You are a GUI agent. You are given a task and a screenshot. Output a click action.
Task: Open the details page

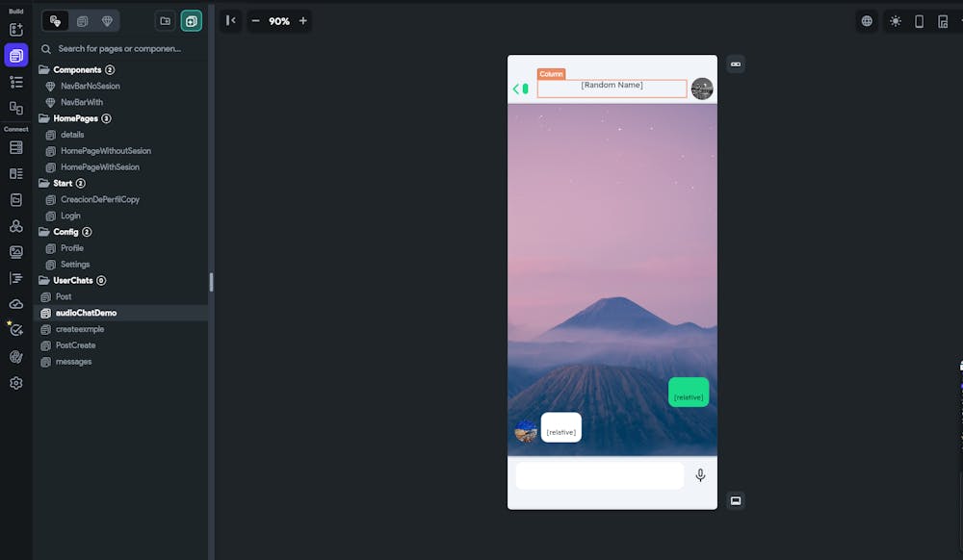click(x=72, y=135)
